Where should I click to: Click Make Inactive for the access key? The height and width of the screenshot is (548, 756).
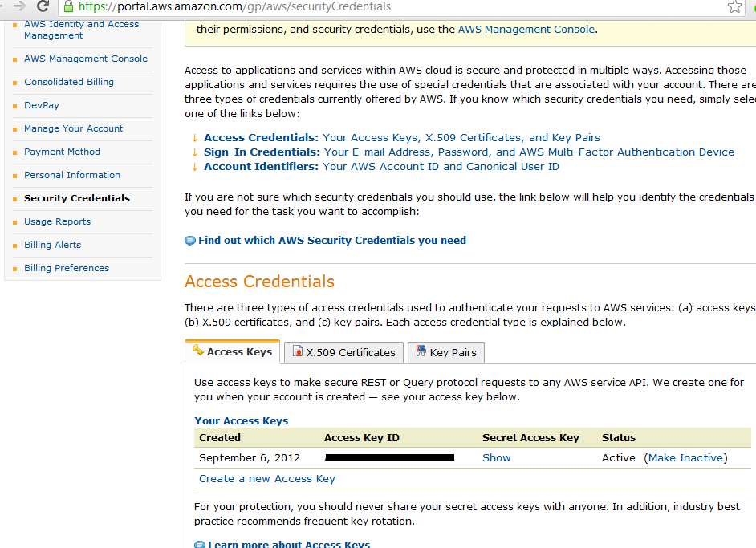(685, 457)
